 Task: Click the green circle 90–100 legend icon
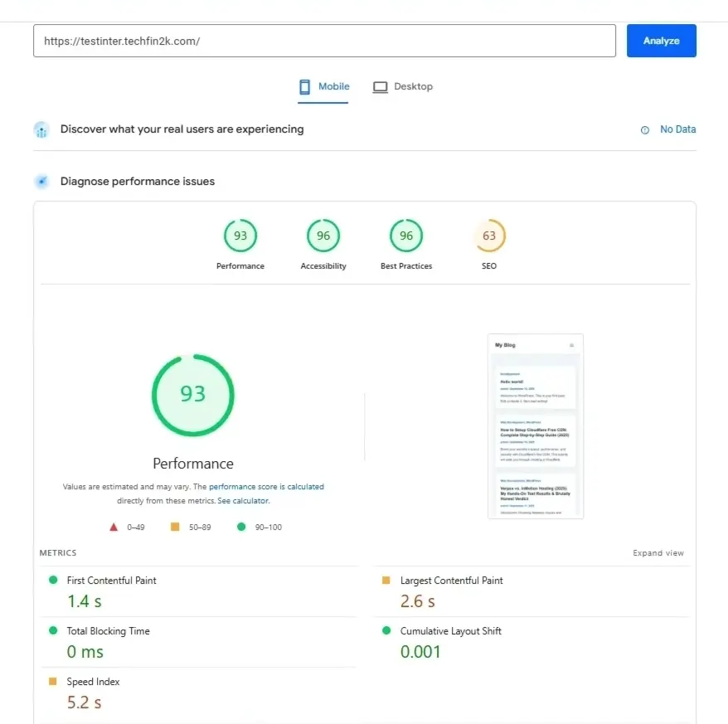tap(241, 527)
